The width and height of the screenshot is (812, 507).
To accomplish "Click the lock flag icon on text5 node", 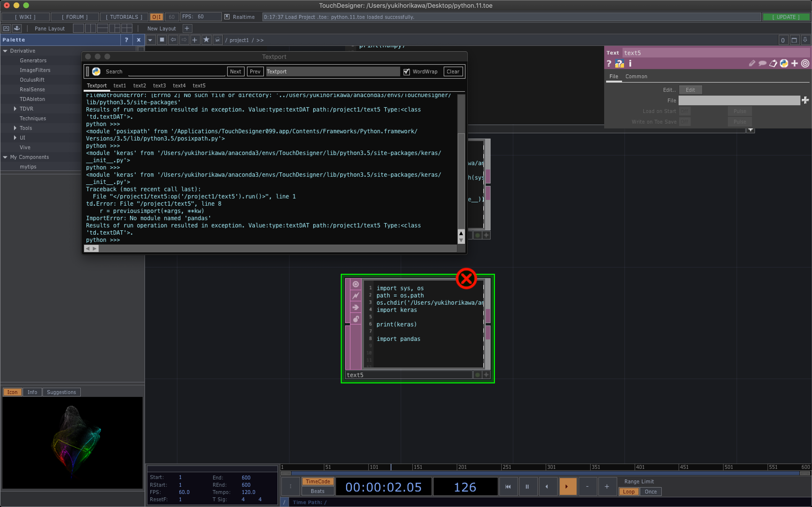I will pos(356,319).
